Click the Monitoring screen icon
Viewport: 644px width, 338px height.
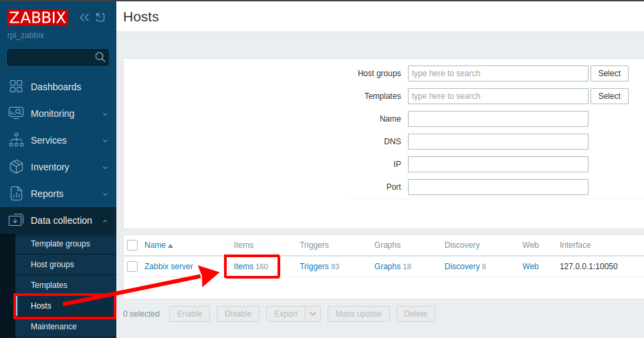coord(16,113)
